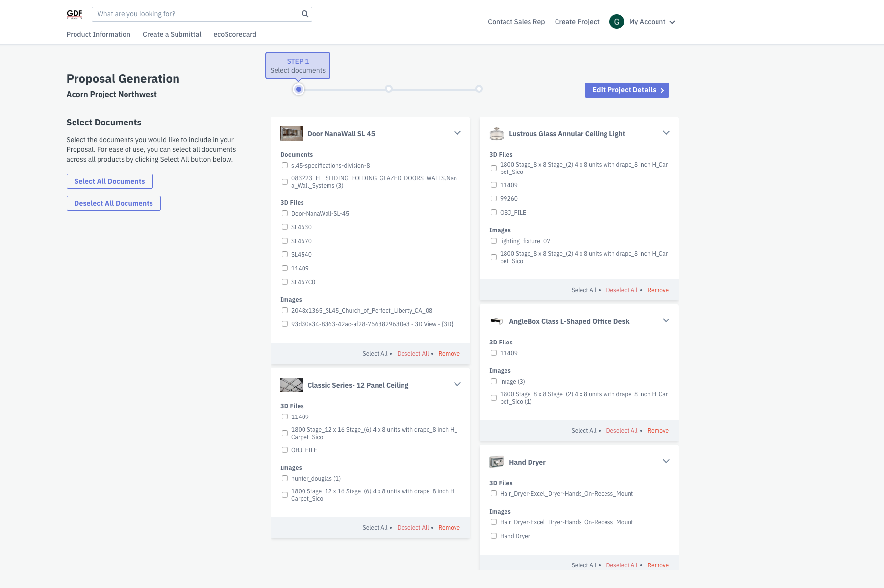Viewport: 884px width, 588px height.
Task: Check the OBJ_FILE checkbox under Lustrous Glass light
Action: (x=494, y=212)
